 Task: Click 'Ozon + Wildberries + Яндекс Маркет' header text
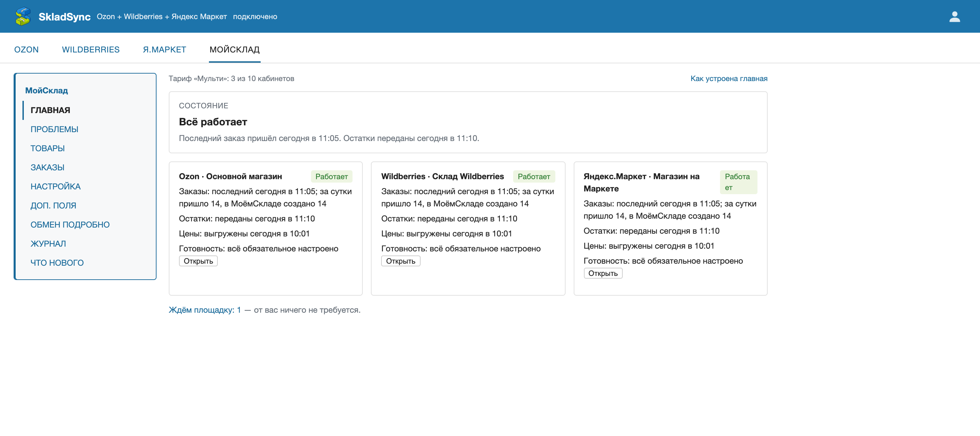[x=162, y=16]
